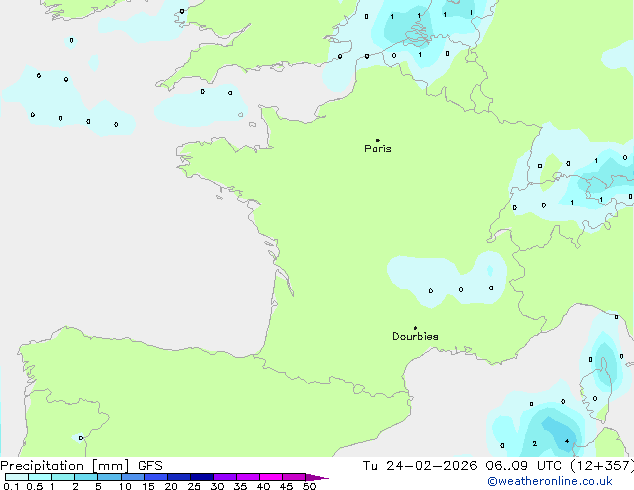Click the '0.1' legend scale value
The width and height of the screenshot is (634, 490).
(x=11, y=486)
